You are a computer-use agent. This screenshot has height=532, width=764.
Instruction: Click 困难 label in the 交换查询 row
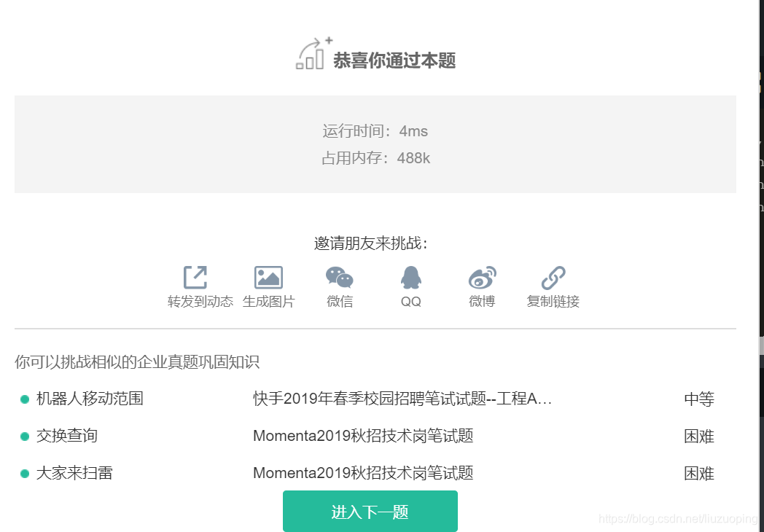click(699, 436)
